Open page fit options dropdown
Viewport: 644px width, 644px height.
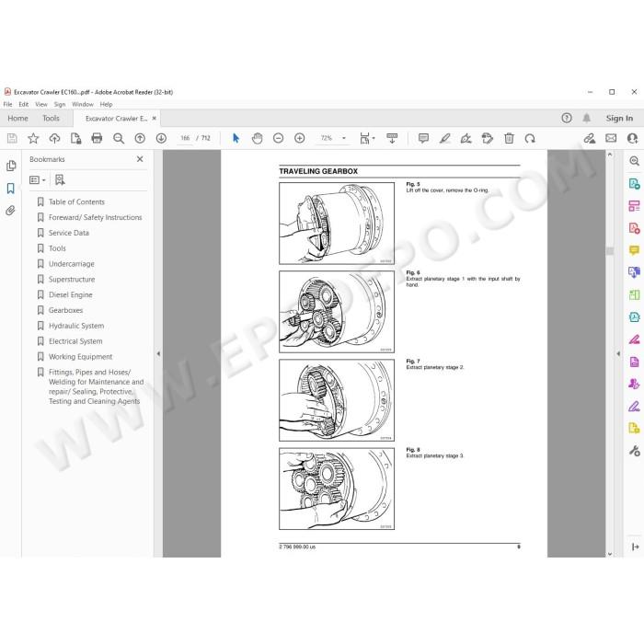[367, 138]
